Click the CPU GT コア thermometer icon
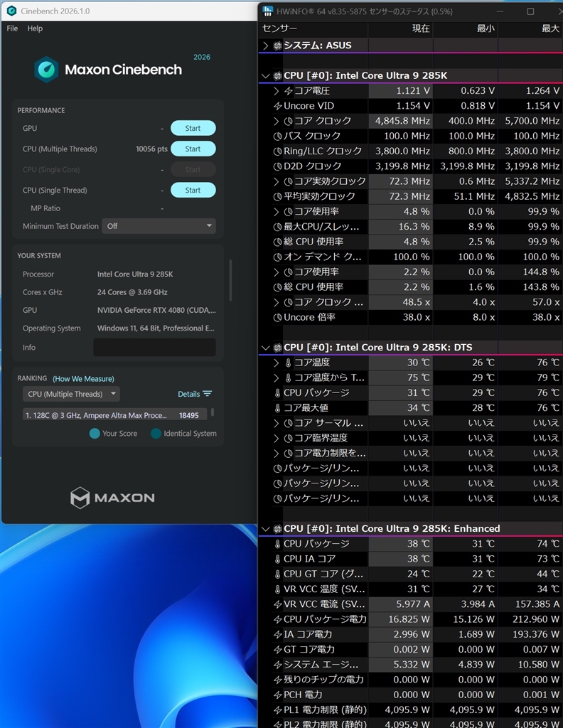Viewport: 563px width, 728px height. [x=277, y=574]
